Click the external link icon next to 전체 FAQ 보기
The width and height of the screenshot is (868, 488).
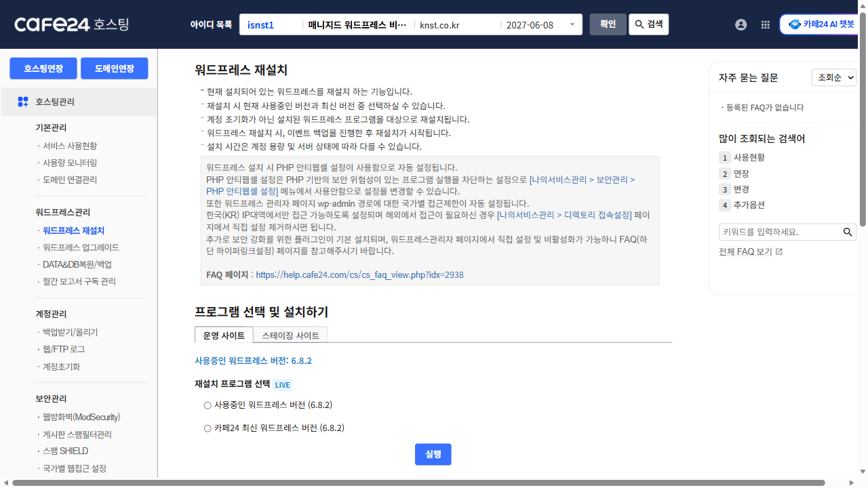pyautogui.click(x=778, y=251)
